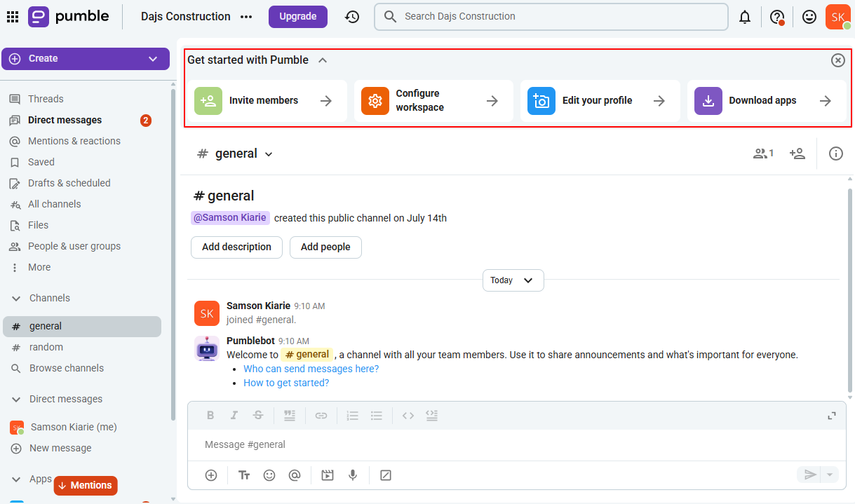Click Add description button
This screenshot has height=504, width=855.
236,247
